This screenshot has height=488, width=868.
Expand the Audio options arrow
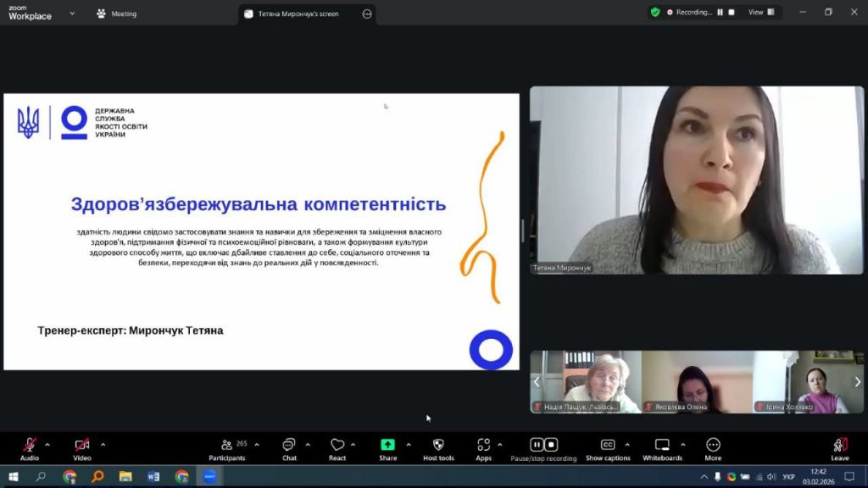tap(47, 444)
